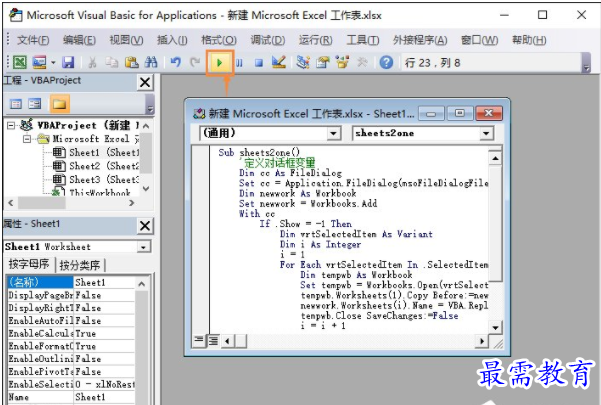Open Object Browser icon
Viewport: 601px width, 405px height.
[342, 62]
